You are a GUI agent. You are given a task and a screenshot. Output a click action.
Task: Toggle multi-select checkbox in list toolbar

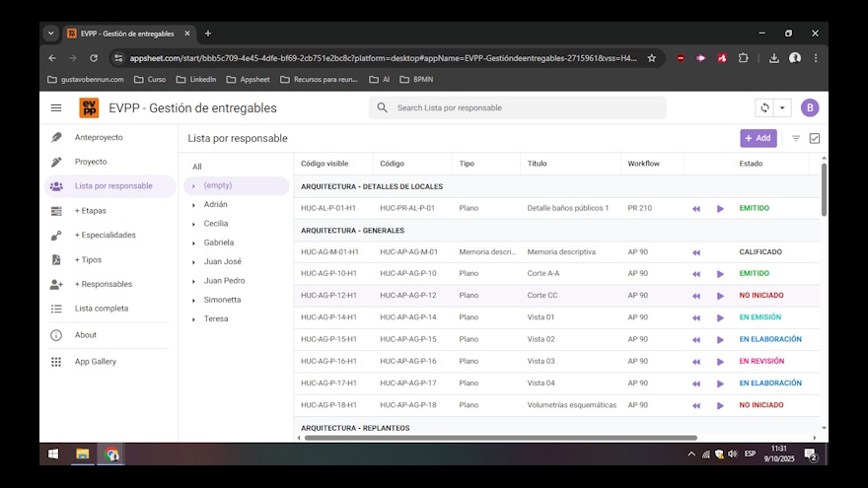coord(815,139)
